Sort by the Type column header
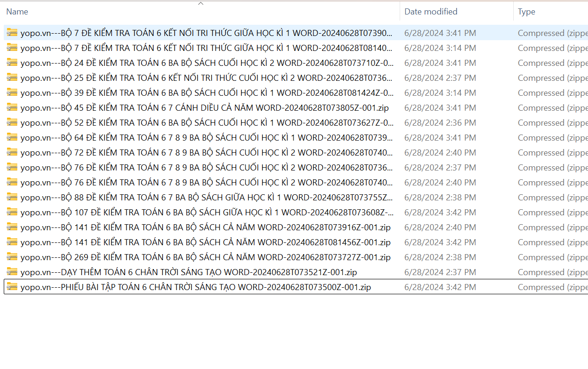The height and width of the screenshot is (369, 588). click(x=526, y=12)
